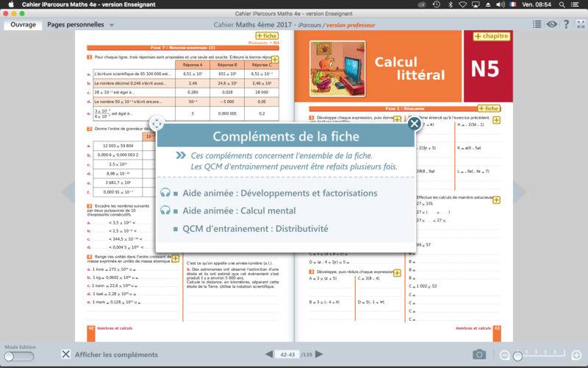This screenshot has width=588, height=368.
Task: Take a snapshot with the camera icon
Action: click(479, 354)
